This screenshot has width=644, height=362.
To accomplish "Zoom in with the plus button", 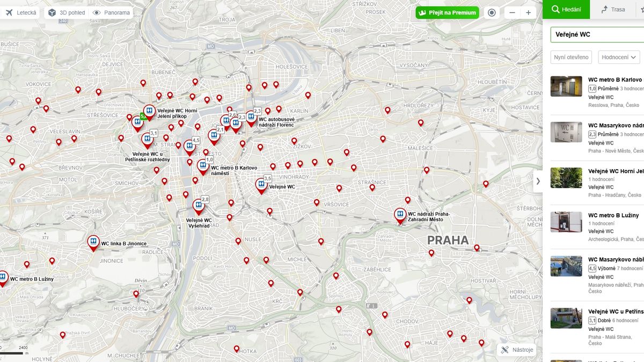I will click(528, 12).
